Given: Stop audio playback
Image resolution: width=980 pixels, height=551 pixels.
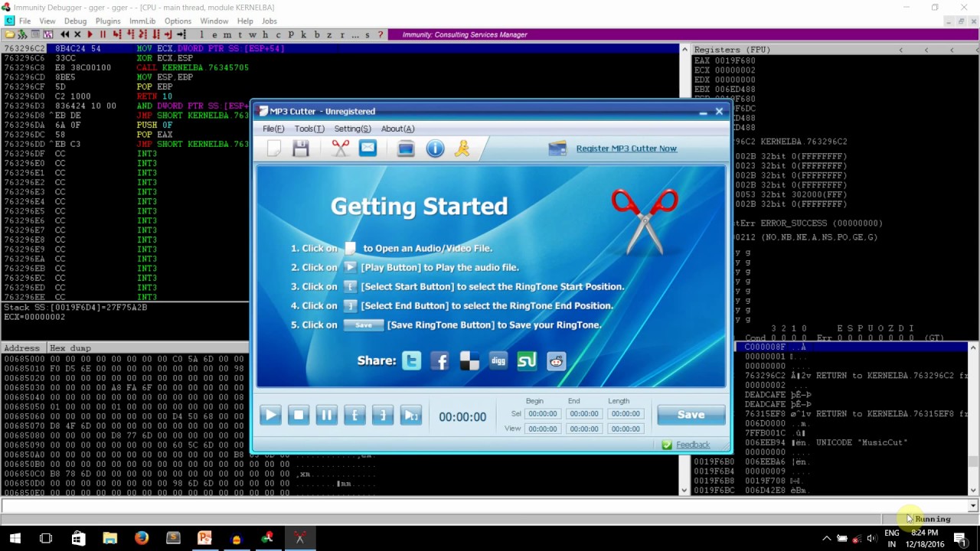Looking at the screenshot, I should pyautogui.click(x=298, y=415).
